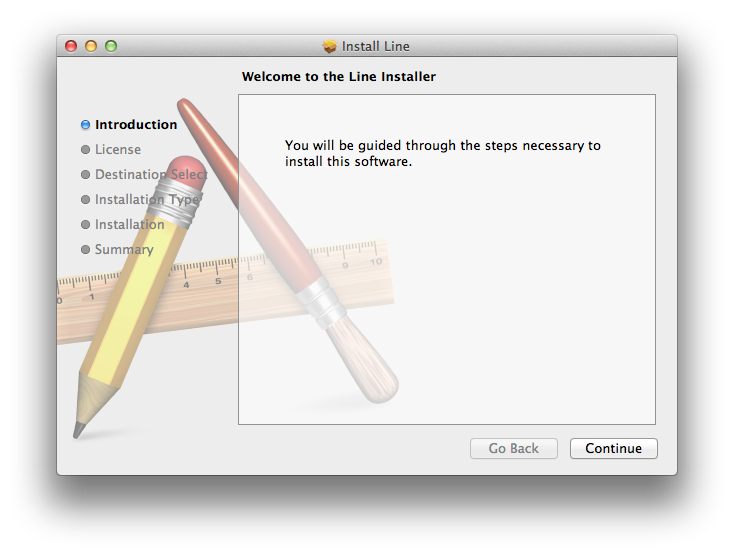Image resolution: width=734 pixels, height=554 pixels.
Task: Click the pencil's pink eraser in the artwork
Action: point(187,172)
